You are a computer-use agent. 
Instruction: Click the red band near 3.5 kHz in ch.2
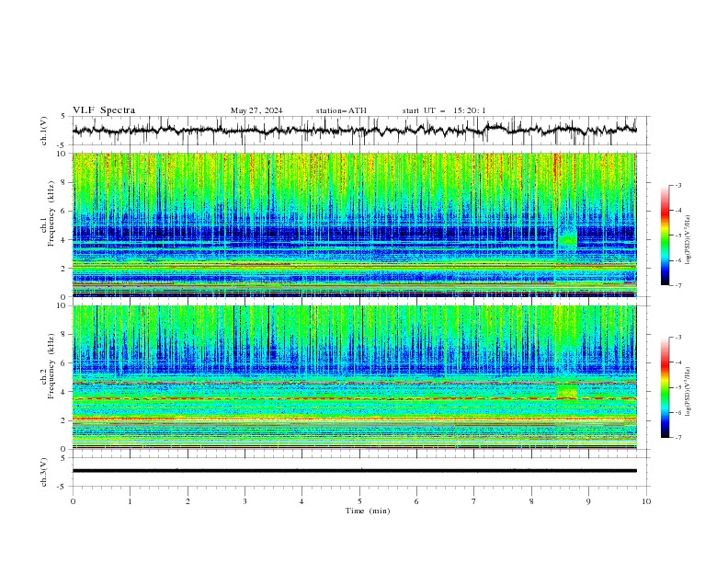pos(354,398)
